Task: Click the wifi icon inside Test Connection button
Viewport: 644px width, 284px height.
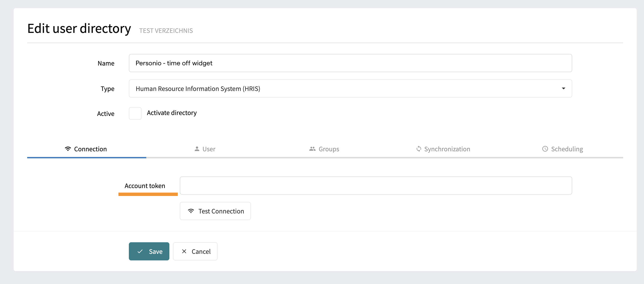Action: pyautogui.click(x=191, y=211)
